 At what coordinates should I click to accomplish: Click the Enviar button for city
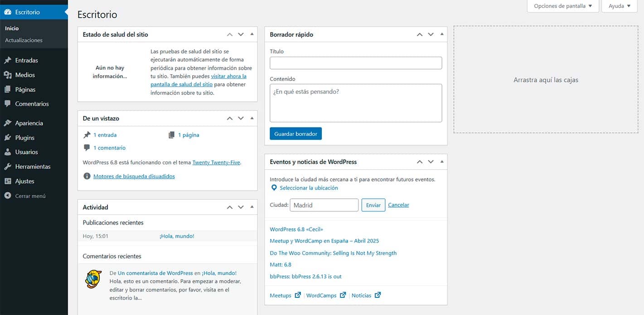(x=373, y=205)
